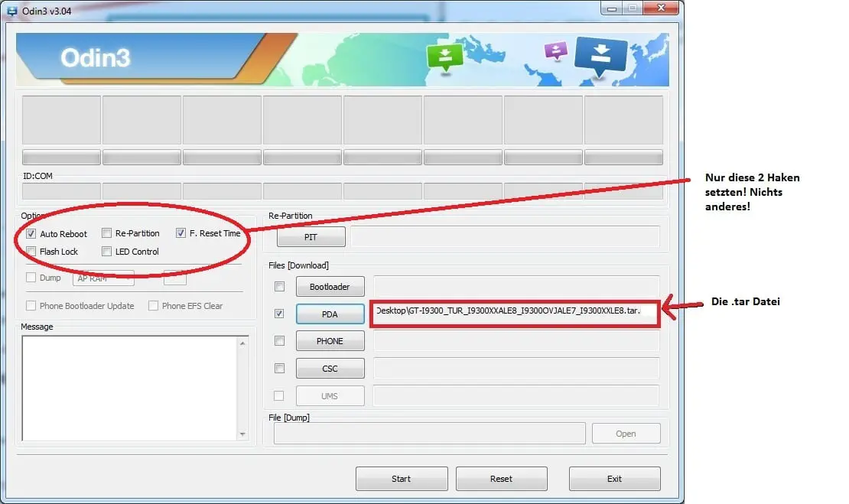Uncheck the F. Reset Time option
The height and width of the screenshot is (504, 849).
181,233
